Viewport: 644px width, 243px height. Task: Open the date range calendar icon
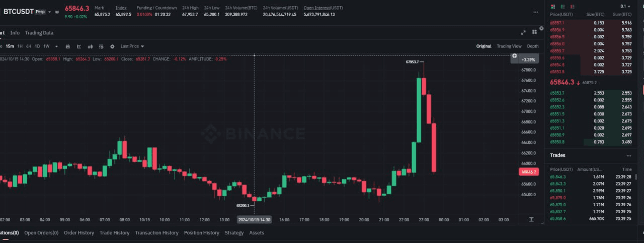point(67,46)
